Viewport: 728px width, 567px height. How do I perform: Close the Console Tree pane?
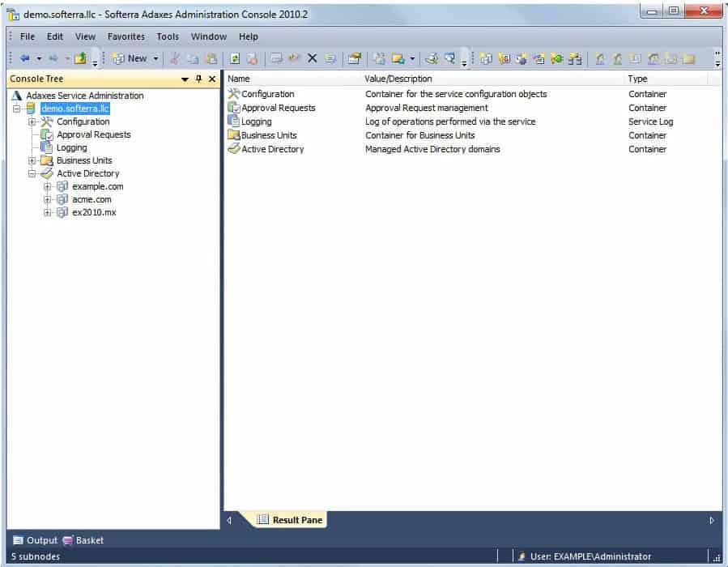(212, 79)
